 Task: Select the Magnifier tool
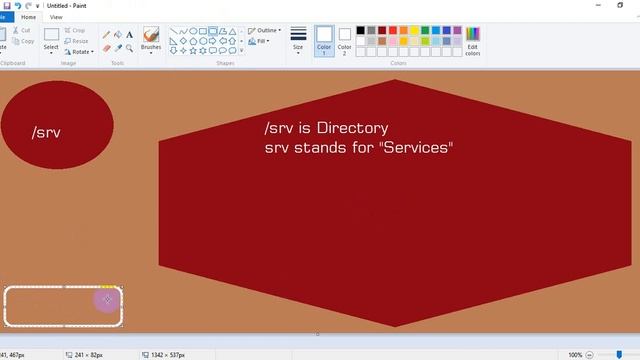(129, 49)
